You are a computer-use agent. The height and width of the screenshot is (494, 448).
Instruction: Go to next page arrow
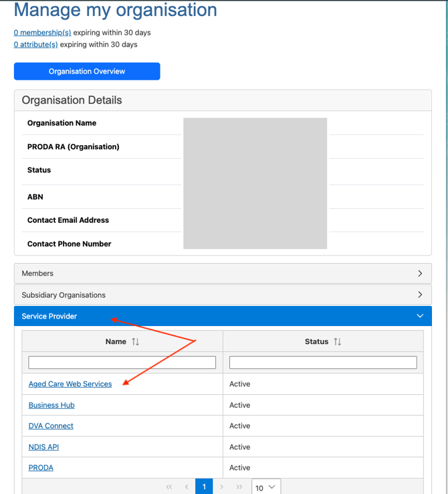coord(222,487)
